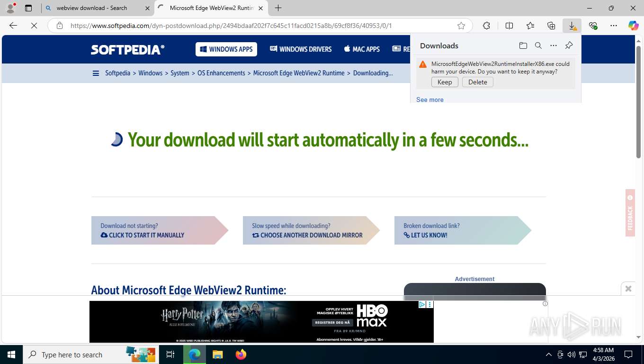
Task: Open the taskbar clock showing 4:58 AM
Action: pyautogui.click(x=603, y=355)
